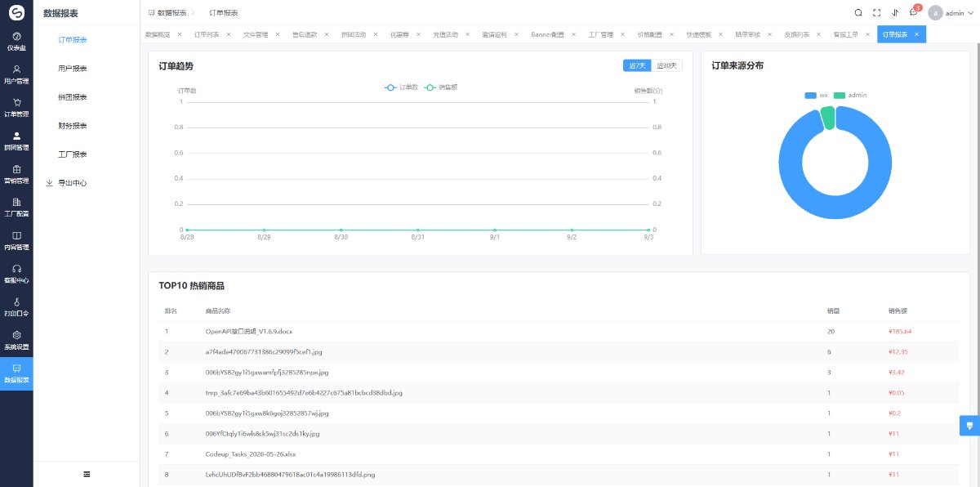The image size is (980, 487).
Task: Go to 用户管理 in the sidebar
Action: coord(16,75)
